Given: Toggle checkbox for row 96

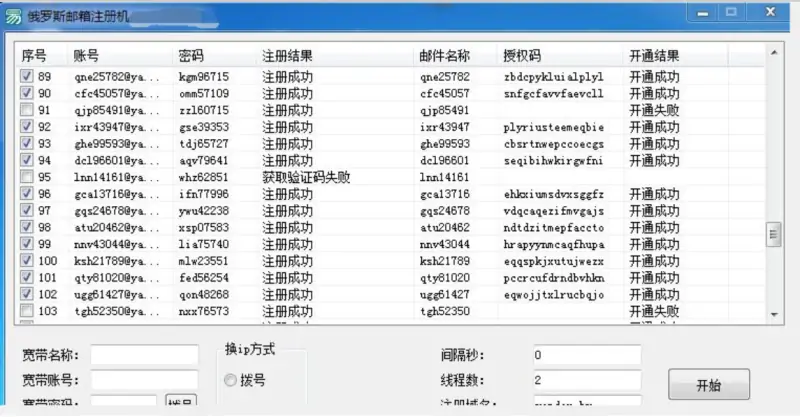Looking at the screenshot, I should 27,193.
